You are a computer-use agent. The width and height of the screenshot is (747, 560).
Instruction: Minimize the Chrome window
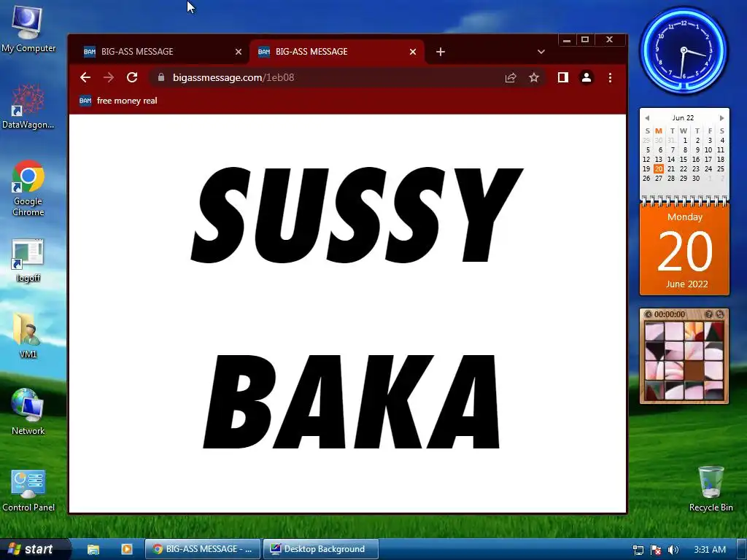(x=567, y=40)
